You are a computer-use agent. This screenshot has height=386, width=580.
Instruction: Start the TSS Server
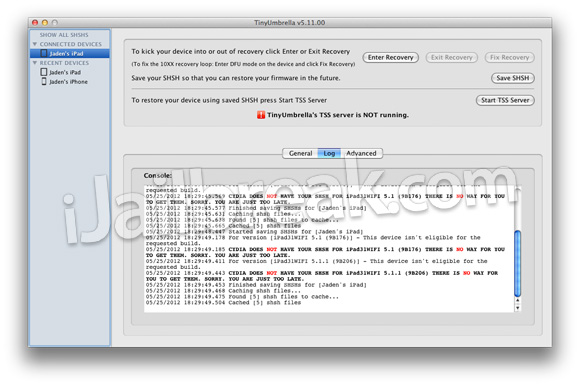[x=505, y=100]
